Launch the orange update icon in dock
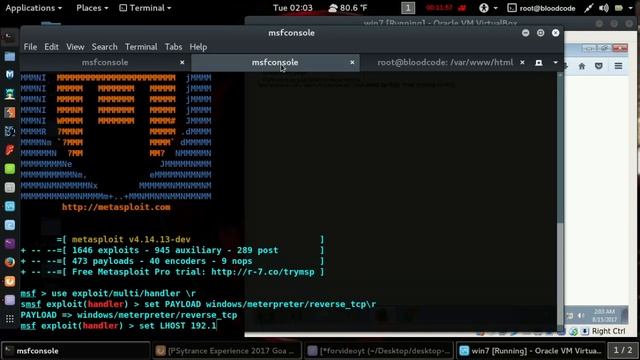The height and width of the screenshot is (360, 640). (9, 281)
